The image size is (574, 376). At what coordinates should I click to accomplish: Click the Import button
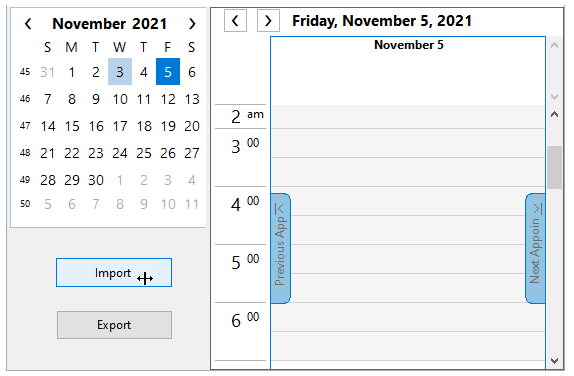pos(114,273)
